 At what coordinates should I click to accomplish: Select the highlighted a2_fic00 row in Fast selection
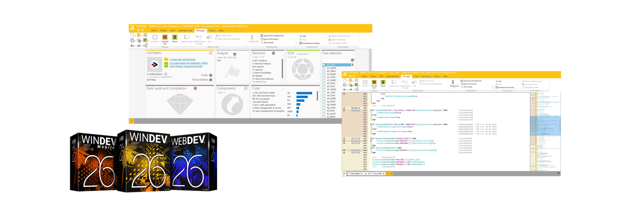[x=337, y=65]
